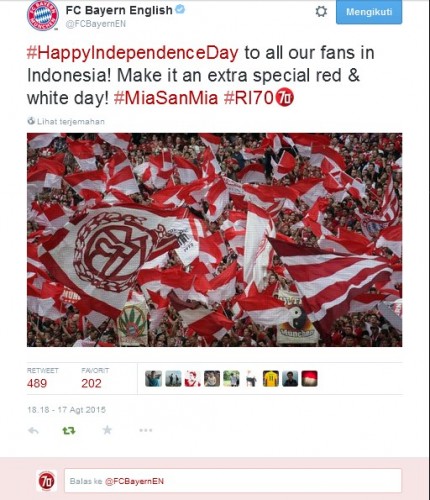This screenshot has height=500, width=430.
Task: Toggle the green retweet icon
Action: click(69, 431)
